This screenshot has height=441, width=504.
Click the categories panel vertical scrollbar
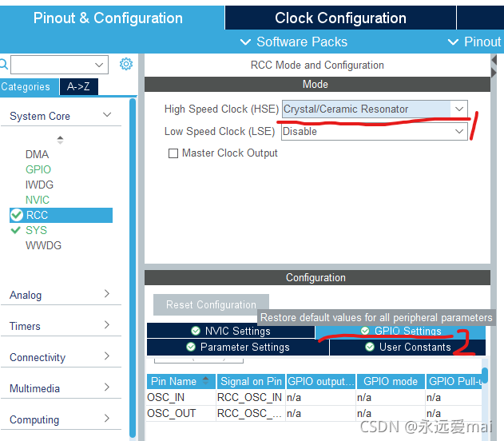coord(133,267)
